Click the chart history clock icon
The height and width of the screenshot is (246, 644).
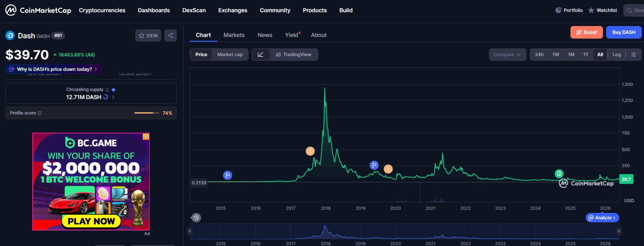[x=196, y=218]
